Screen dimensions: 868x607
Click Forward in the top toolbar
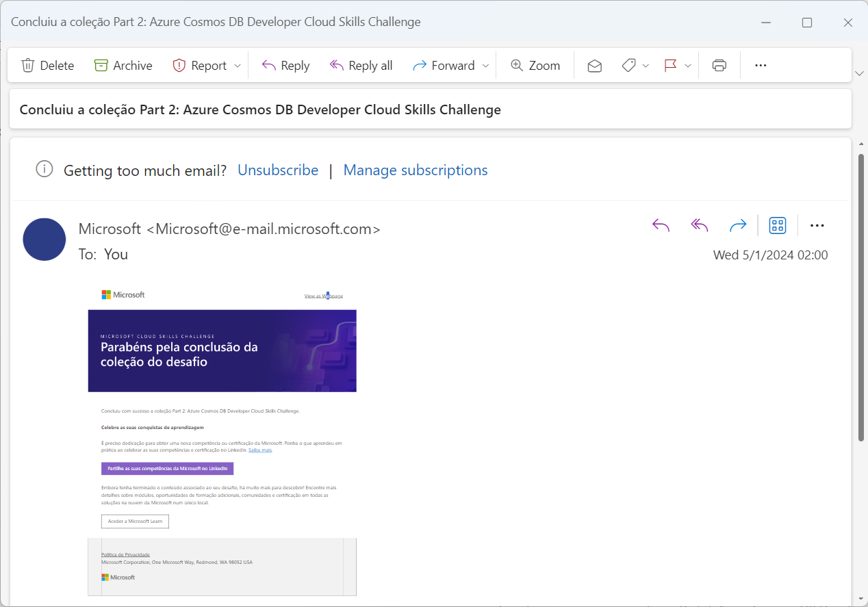(x=444, y=66)
